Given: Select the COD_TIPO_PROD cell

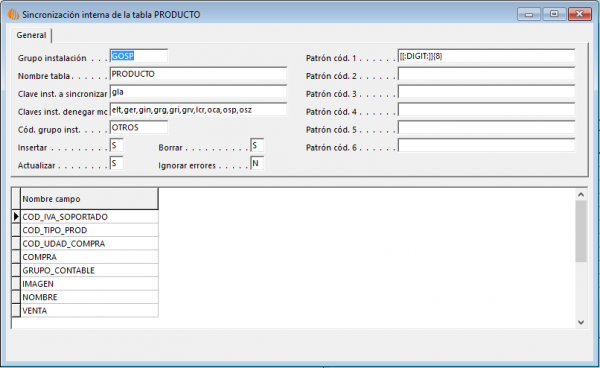Looking at the screenshot, I should [x=89, y=230].
